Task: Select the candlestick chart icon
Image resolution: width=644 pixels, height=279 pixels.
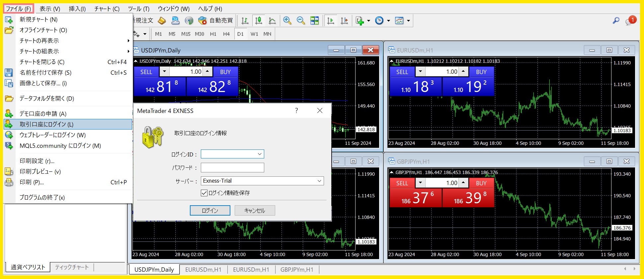Action: 259,21
